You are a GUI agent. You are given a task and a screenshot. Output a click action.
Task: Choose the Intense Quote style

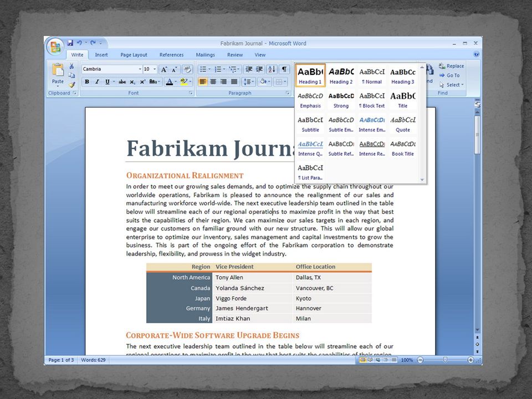tap(310, 147)
